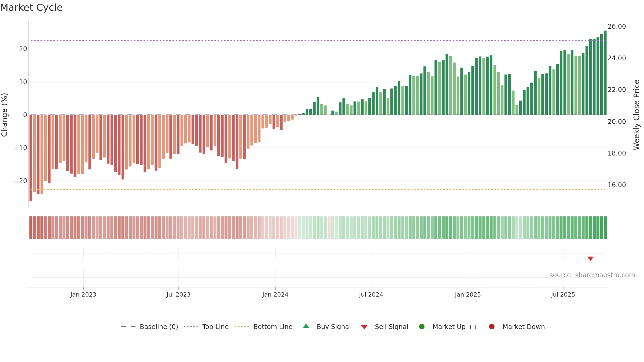Image resolution: width=644 pixels, height=362 pixels.
Task: Click the 22.00 price axis value
Action: point(617,90)
